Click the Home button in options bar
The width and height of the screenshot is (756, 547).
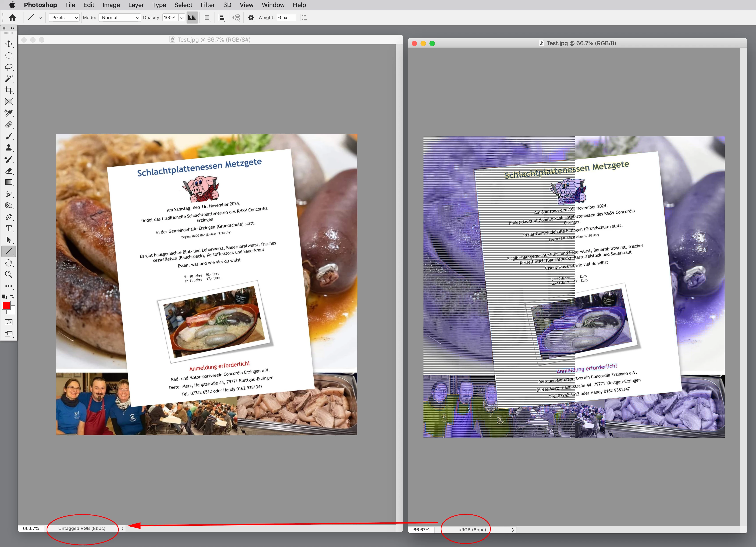pos(12,18)
